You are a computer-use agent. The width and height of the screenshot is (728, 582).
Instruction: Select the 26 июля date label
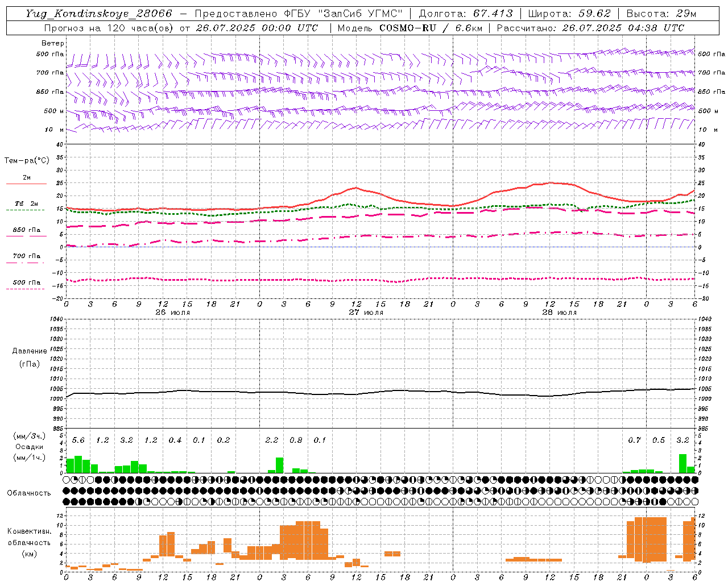pos(173,313)
